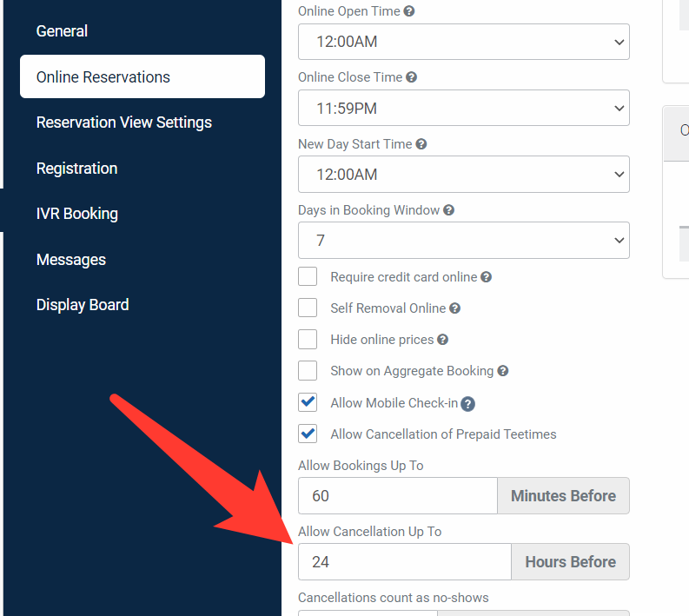Open help icon for Require credit card online
Image resolution: width=689 pixels, height=616 pixels.
[x=486, y=277]
